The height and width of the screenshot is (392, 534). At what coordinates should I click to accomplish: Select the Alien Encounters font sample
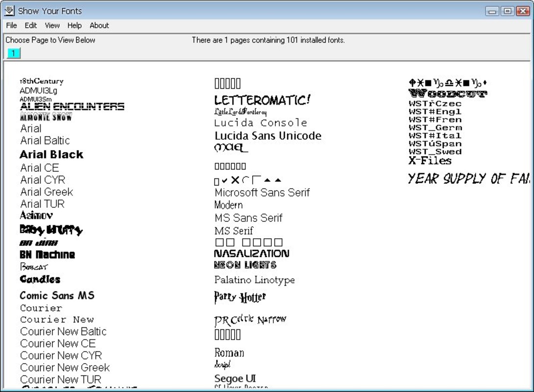click(72, 106)
